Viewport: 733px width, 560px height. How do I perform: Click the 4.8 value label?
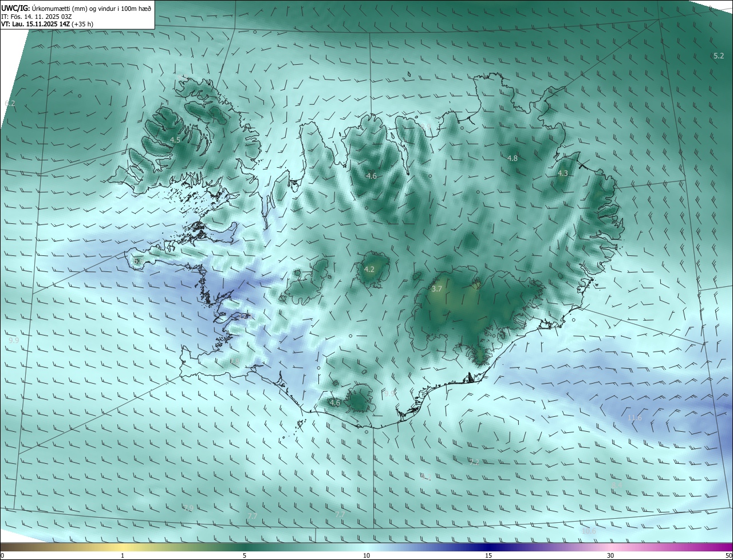coord(513,158)
